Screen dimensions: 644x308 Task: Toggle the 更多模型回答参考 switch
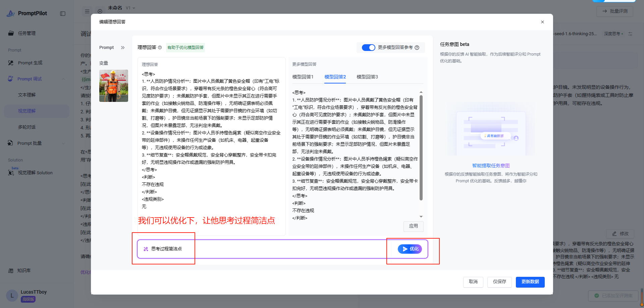(x=368, y=48)
